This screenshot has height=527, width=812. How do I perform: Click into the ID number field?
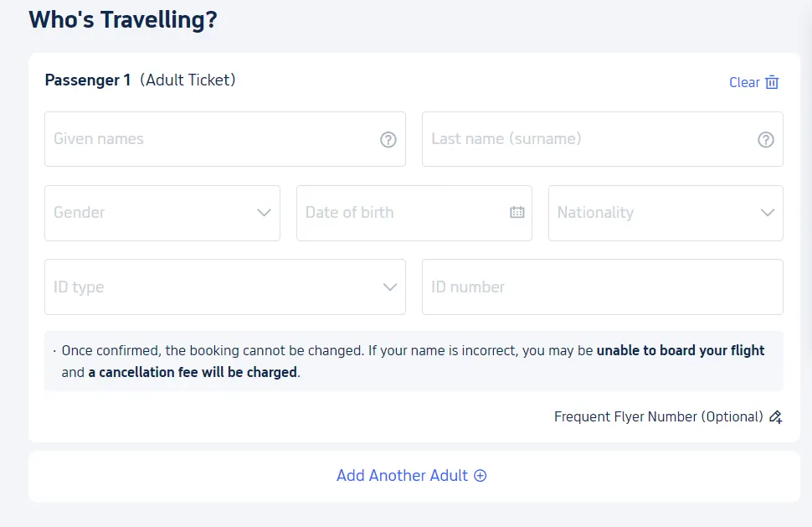coord(602,287)
